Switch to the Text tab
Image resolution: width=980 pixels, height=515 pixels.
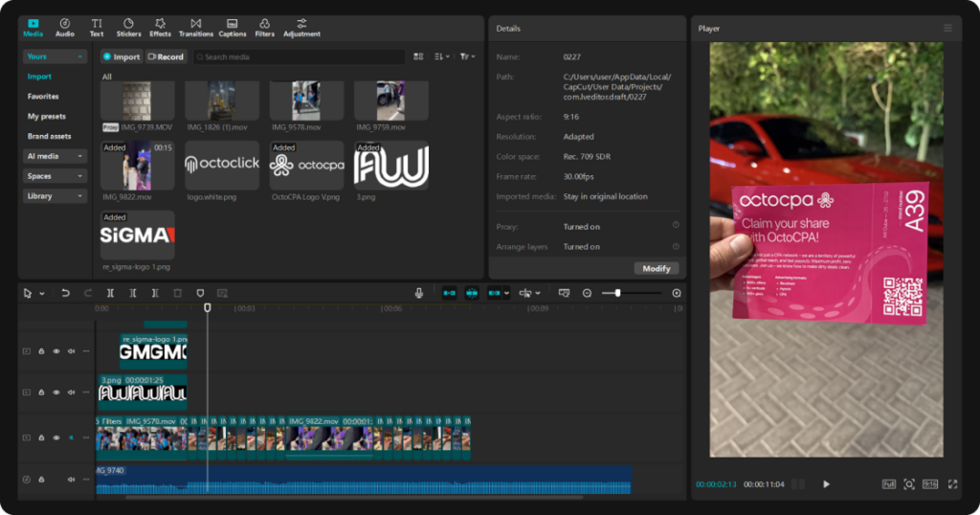97,28
